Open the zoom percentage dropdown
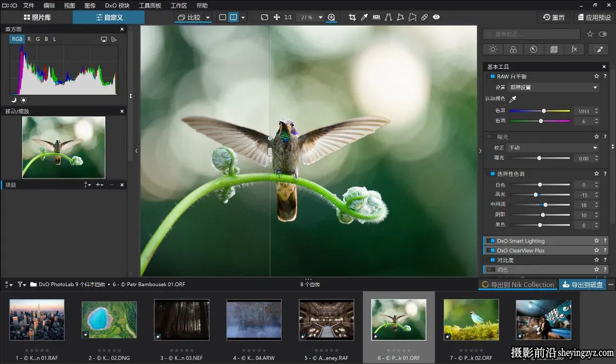The height and width of the screenshot is (364, 616). point(321,17)
